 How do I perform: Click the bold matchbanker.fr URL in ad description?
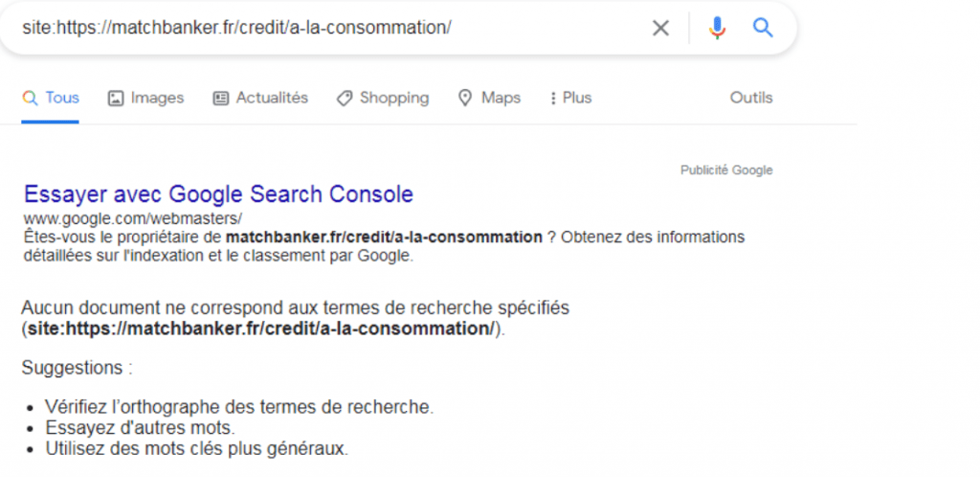(x=384, y=238)
